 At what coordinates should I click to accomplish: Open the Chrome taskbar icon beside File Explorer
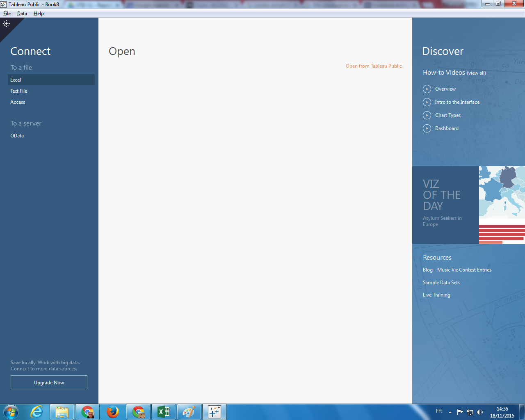click(87, 412)
